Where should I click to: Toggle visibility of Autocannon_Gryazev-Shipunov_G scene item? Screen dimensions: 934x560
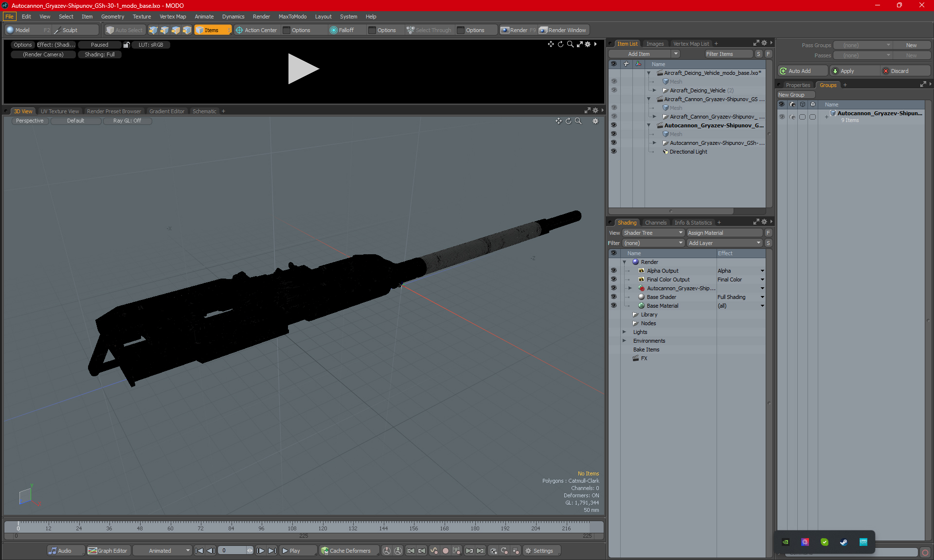[x=613, y=125]
